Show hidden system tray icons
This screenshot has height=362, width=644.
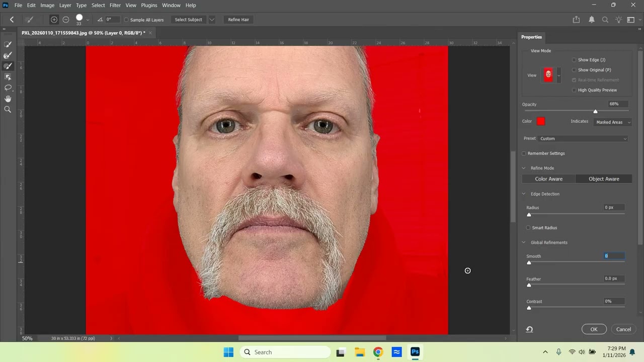[545, 352]
